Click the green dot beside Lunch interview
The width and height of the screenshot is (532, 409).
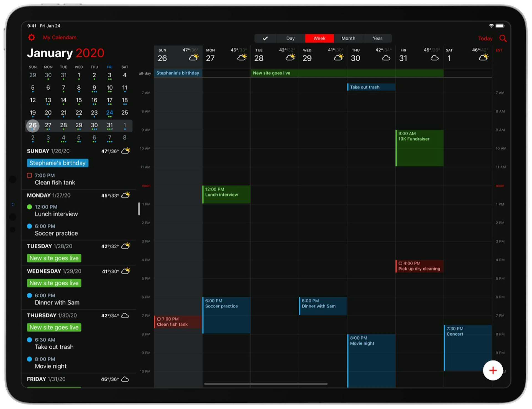pos(29,207)
